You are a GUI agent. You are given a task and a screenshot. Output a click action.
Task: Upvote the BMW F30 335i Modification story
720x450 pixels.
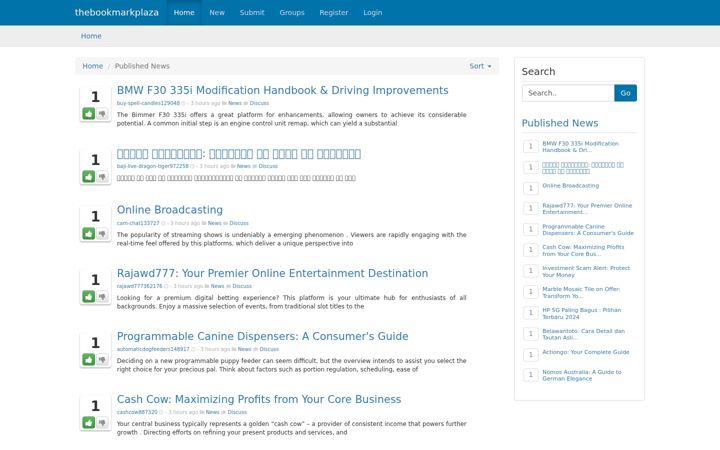pos(89,113)
